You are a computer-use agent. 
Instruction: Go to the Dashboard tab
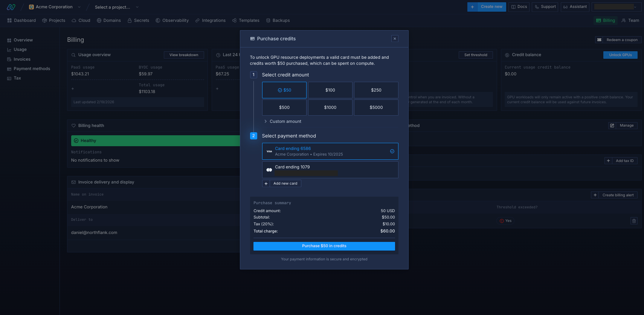21,20
